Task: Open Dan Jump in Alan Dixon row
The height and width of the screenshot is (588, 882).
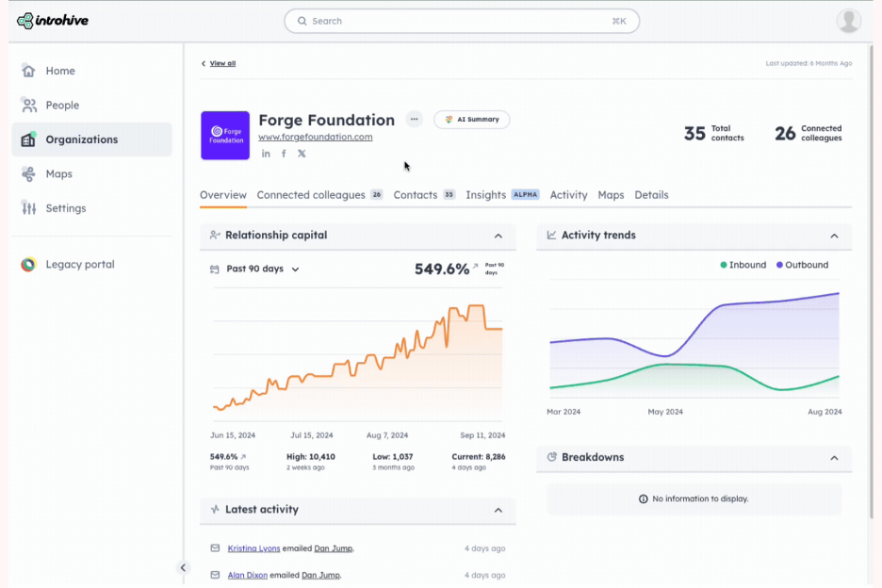Action: click(x=321, y=575)
